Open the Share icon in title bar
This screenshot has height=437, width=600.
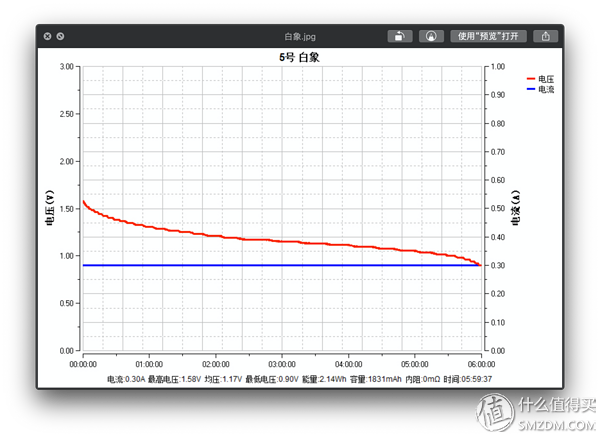[546, 36]
